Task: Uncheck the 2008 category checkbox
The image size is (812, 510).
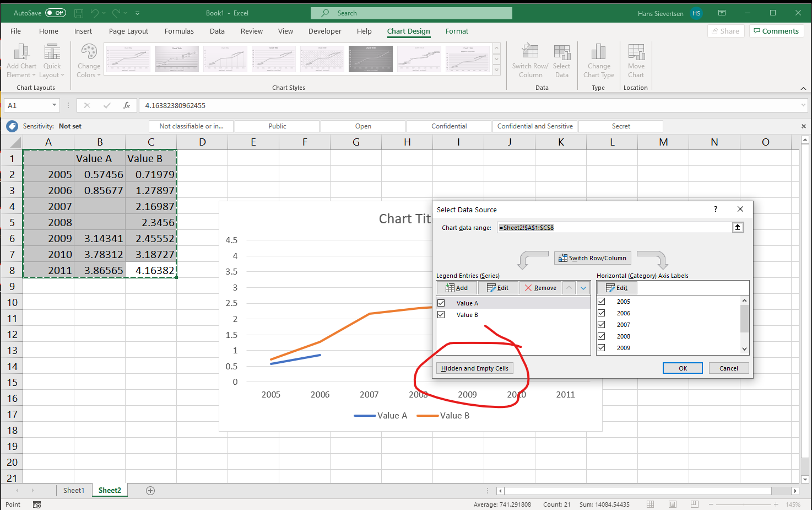Action: (602, 336)
